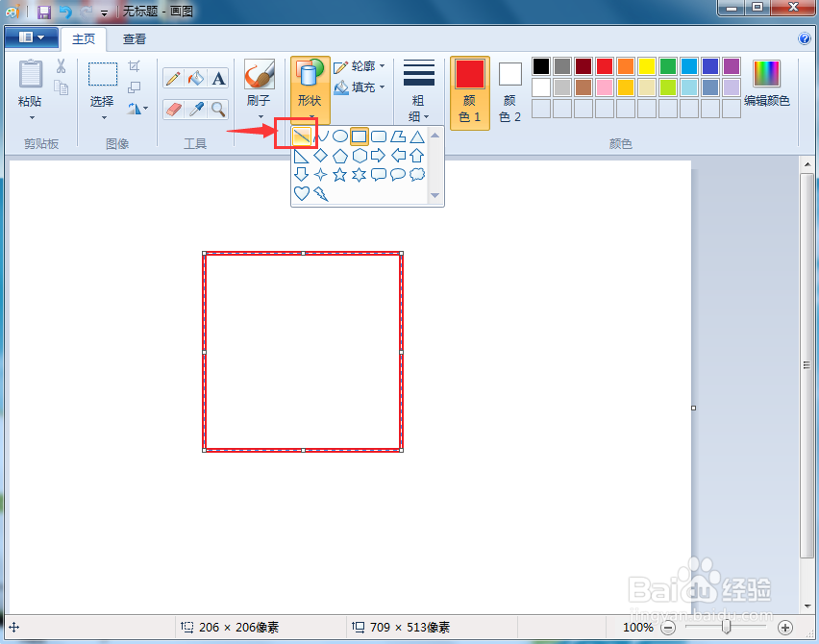Select the Eraser tool
819x644 pixels.
coord(173,110)
